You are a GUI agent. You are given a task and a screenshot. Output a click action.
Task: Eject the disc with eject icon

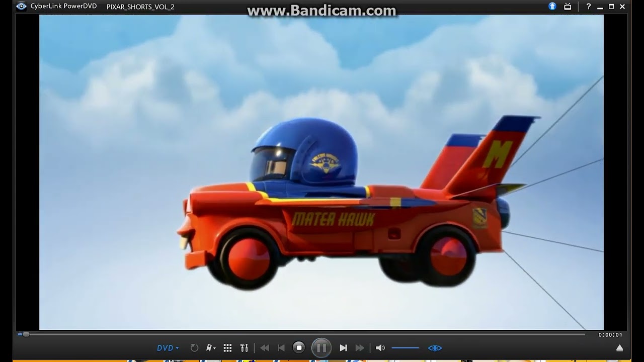pyautogui.click(x=620, y=348)
